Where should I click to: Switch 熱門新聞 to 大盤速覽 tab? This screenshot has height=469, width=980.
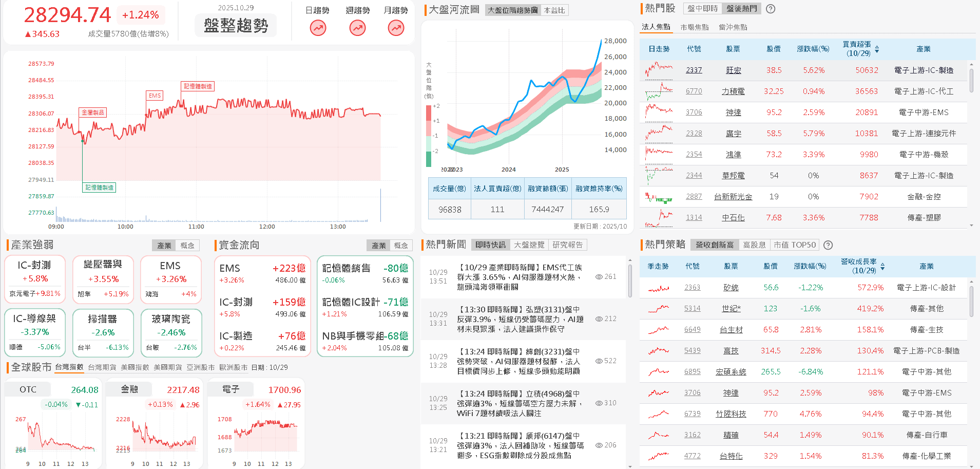click(x=528, y=245)
